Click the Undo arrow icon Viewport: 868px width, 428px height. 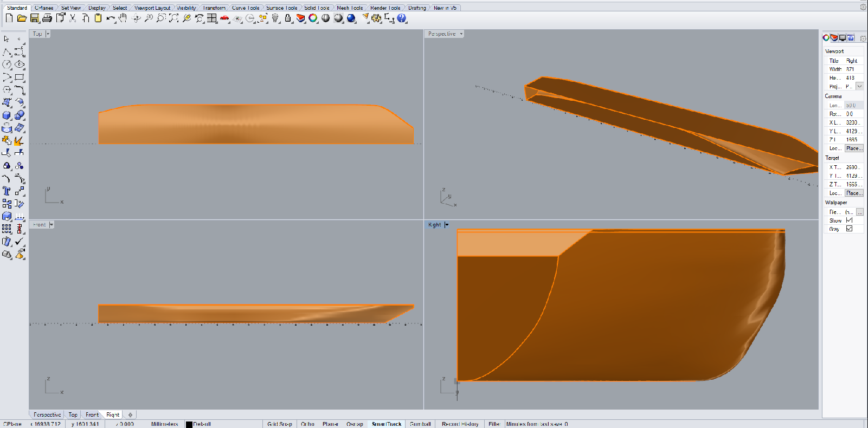(x=110, y=18)
